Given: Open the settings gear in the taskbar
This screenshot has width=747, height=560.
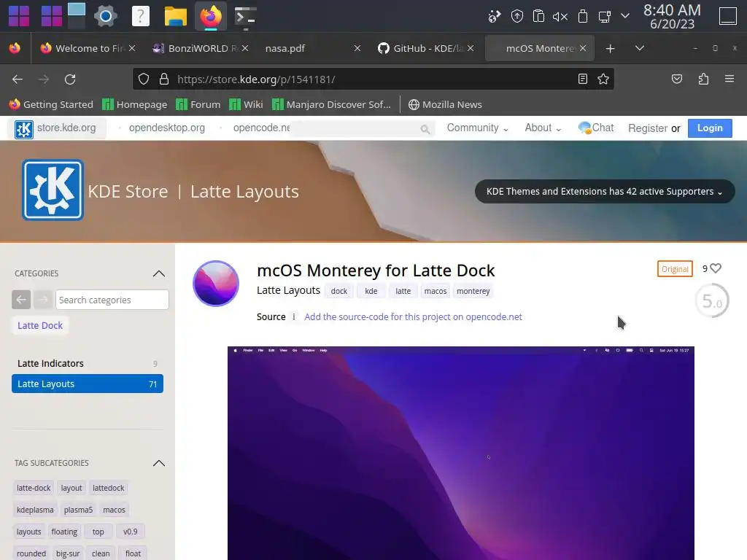Looking at the screenshot, I should click(x=105, y=17).
